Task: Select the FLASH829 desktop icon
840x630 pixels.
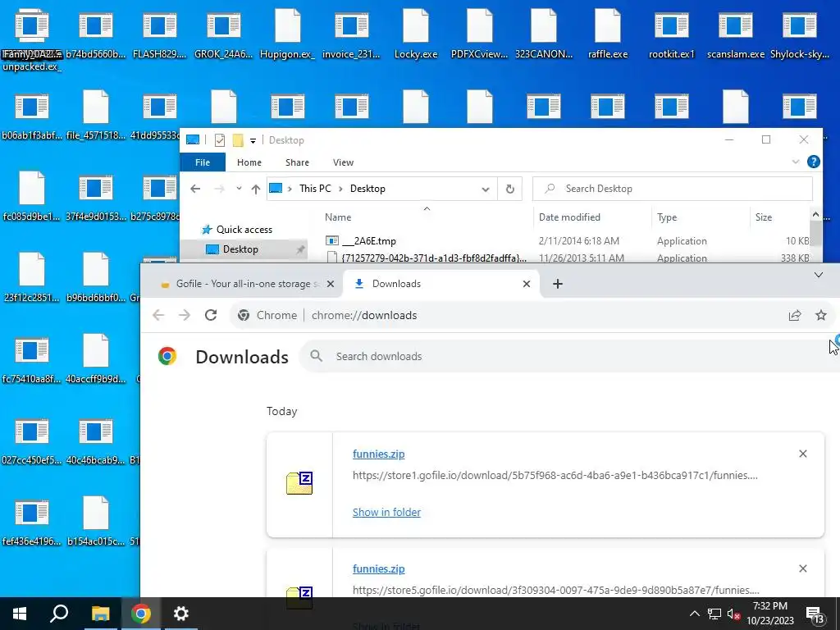Action: point(160,34)
